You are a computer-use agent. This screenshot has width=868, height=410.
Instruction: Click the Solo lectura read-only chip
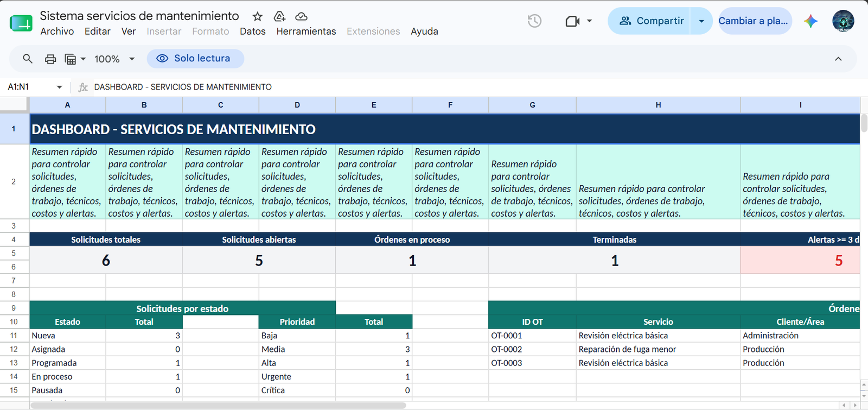[x=195, y=59]
